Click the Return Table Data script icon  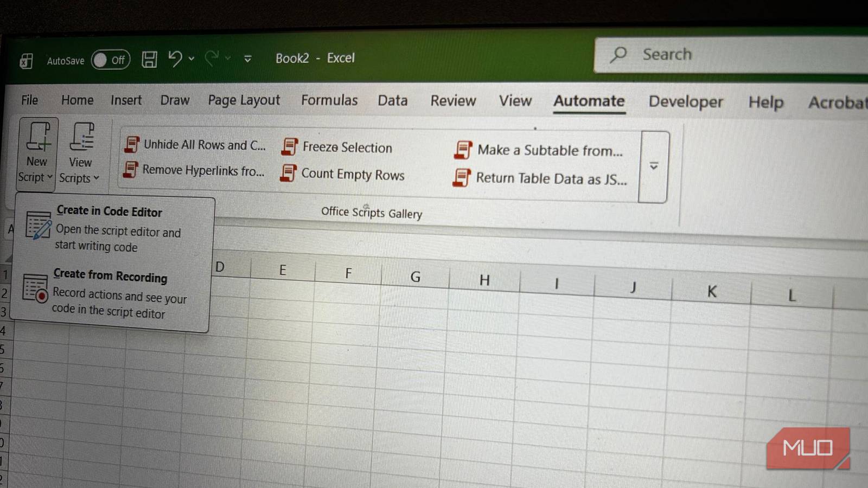click(462, 178)
